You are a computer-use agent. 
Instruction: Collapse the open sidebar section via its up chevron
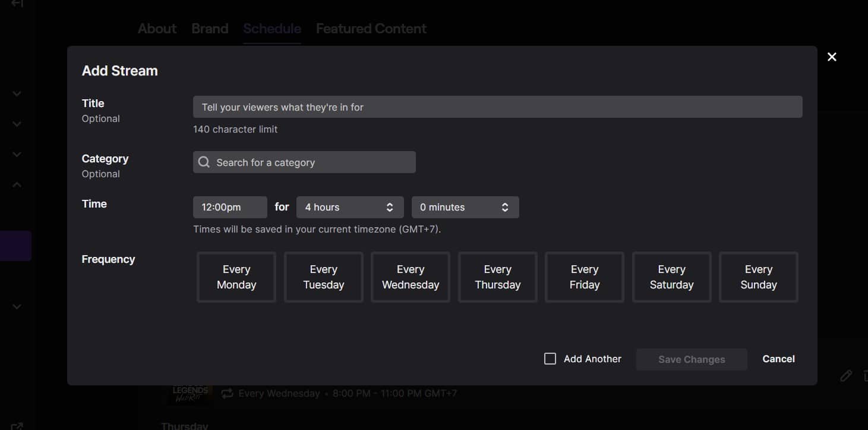(17, 184)
